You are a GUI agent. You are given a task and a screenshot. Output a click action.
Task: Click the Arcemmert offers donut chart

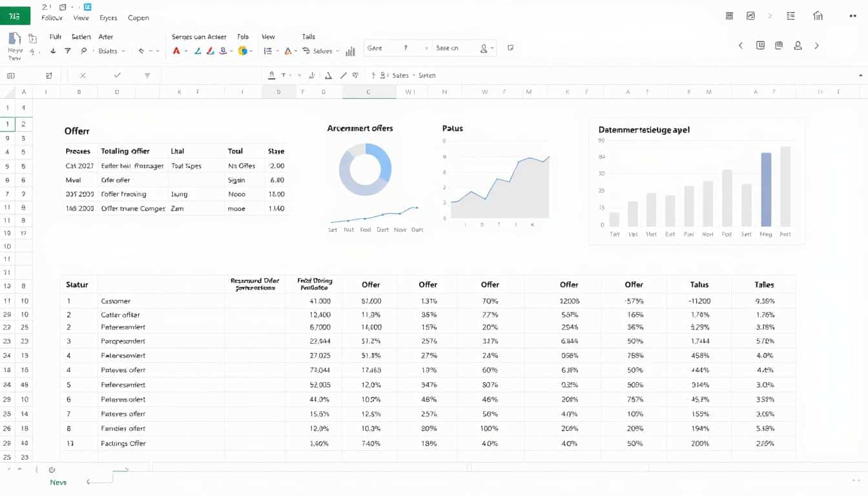[366, 170]
